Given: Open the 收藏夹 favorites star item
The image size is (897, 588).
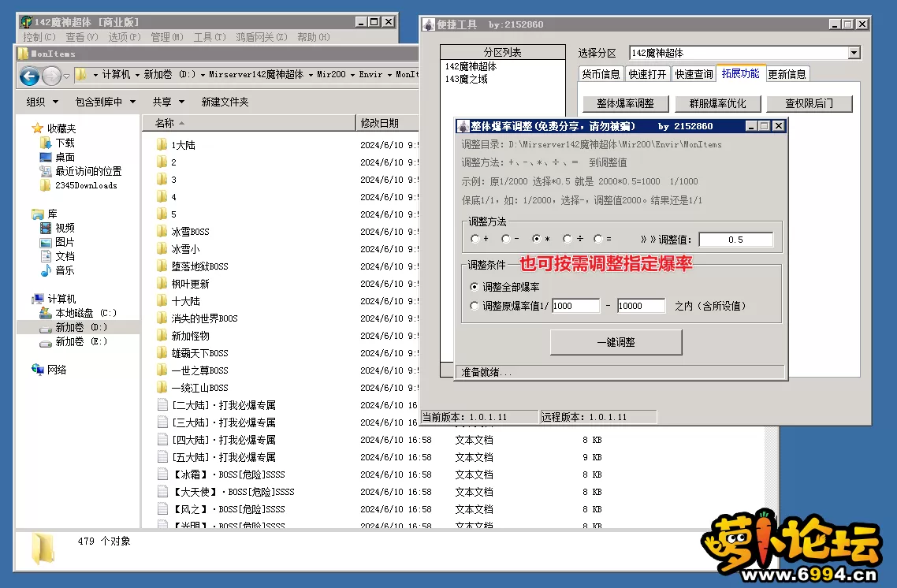Looking at the screenshot, I should pos(54,128).
